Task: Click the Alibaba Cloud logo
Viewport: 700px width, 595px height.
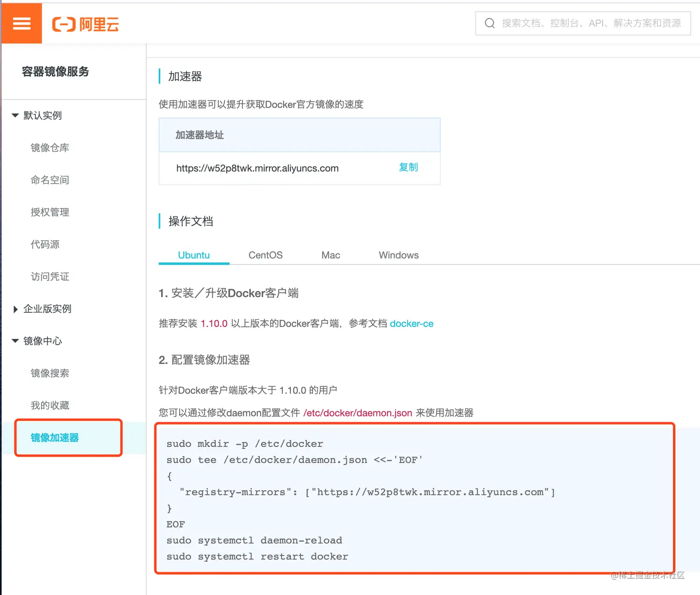Action: [86, 24]
